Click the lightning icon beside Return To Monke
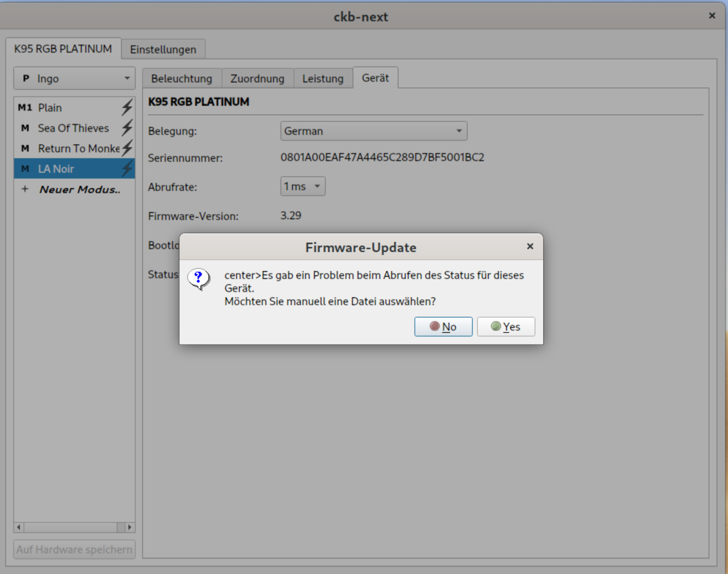 click(x=126, y=148)
